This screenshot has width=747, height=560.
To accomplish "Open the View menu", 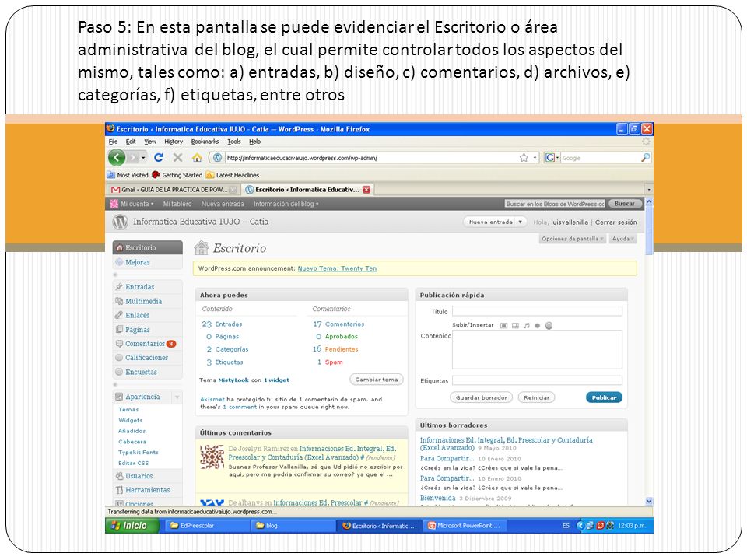I will coord(150,142).
